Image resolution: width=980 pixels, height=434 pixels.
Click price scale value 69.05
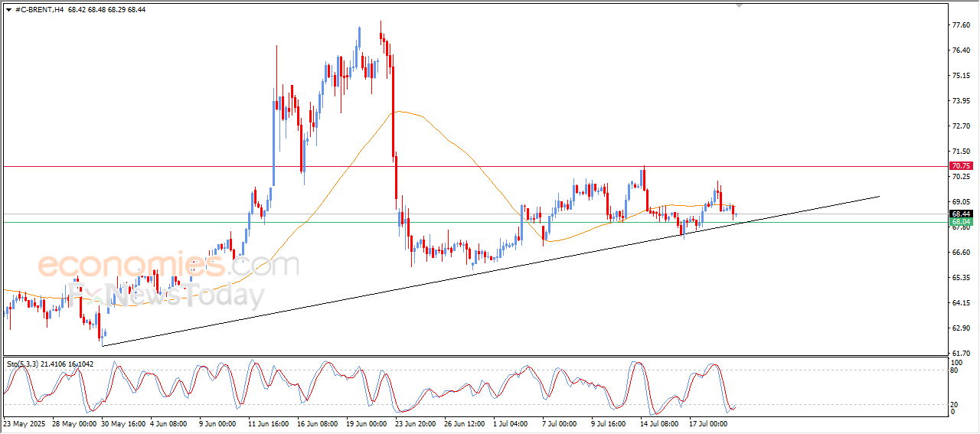point(960,202)
